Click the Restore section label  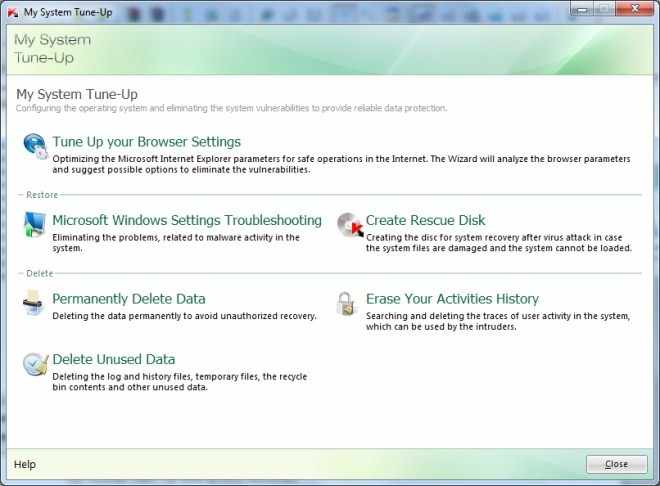pyautogui.click(x=42, y=195)
